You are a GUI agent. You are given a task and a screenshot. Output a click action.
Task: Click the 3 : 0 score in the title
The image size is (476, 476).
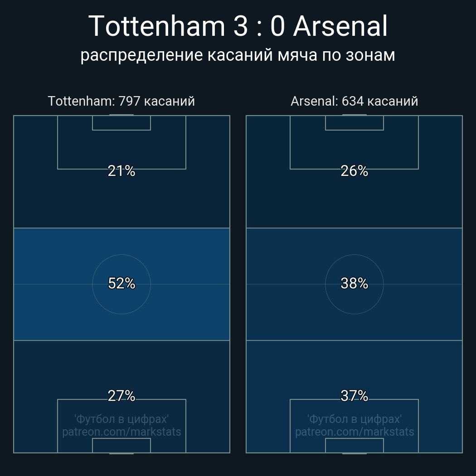(260, 26)
